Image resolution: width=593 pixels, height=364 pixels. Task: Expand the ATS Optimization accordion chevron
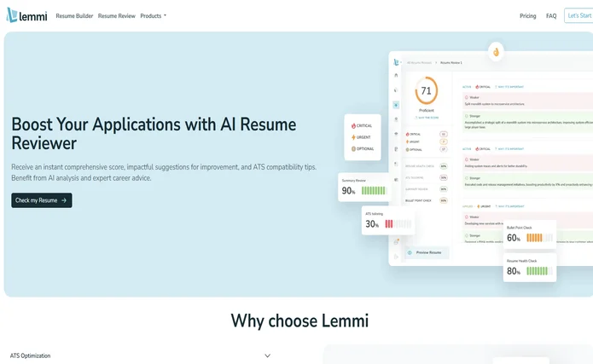pyautogui.click(x=267, y=355)
